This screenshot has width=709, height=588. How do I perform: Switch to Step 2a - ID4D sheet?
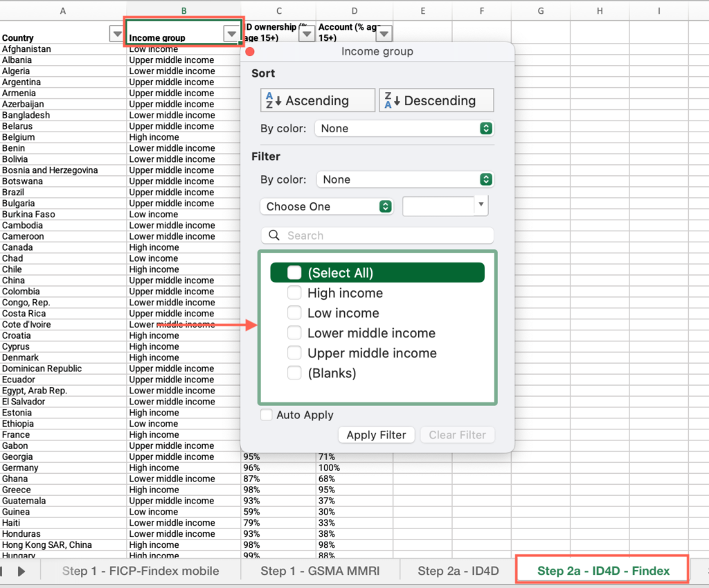458,571
